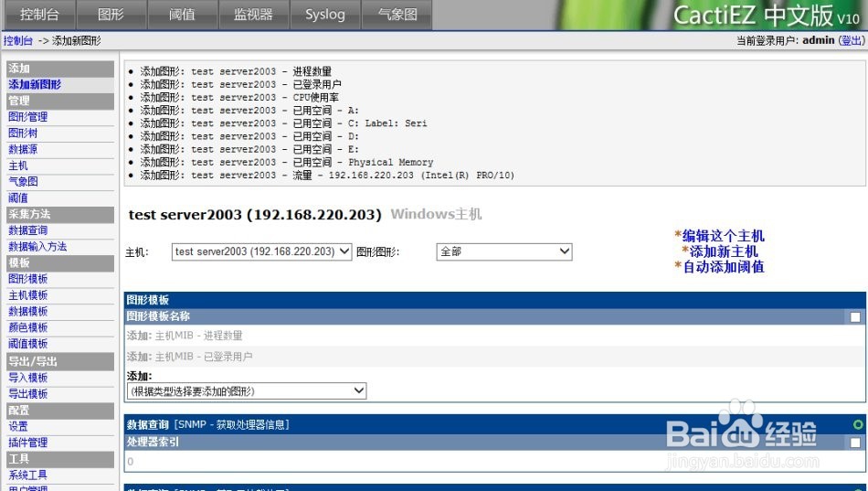868x491 pixels.
Task: Expand the 图形图形 type dropdown showing 全部
Action: 503,251
